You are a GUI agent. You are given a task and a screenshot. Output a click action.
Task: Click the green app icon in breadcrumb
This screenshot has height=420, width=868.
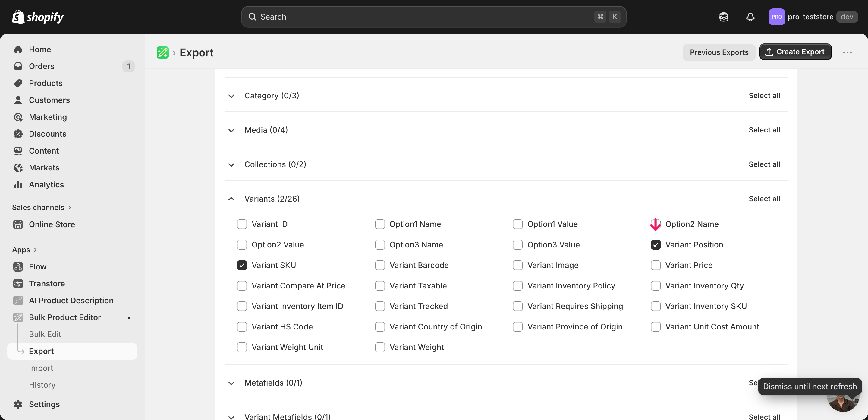[x=162, y=52]
